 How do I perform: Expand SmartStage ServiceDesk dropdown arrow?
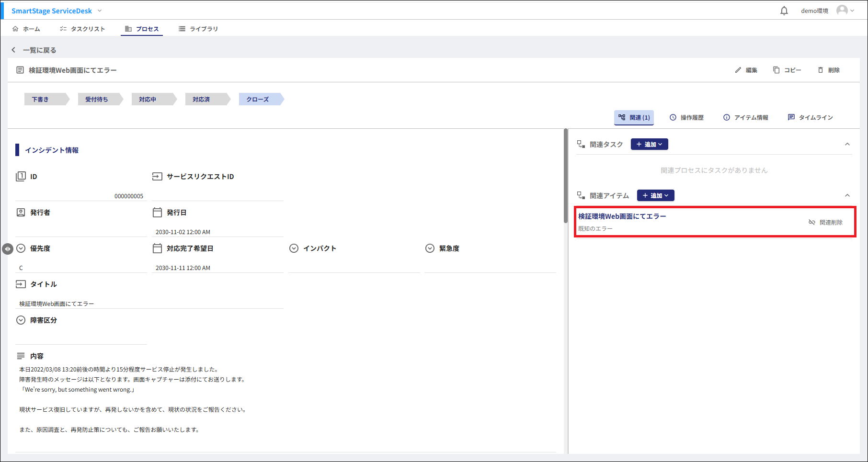tap(100, 11)
